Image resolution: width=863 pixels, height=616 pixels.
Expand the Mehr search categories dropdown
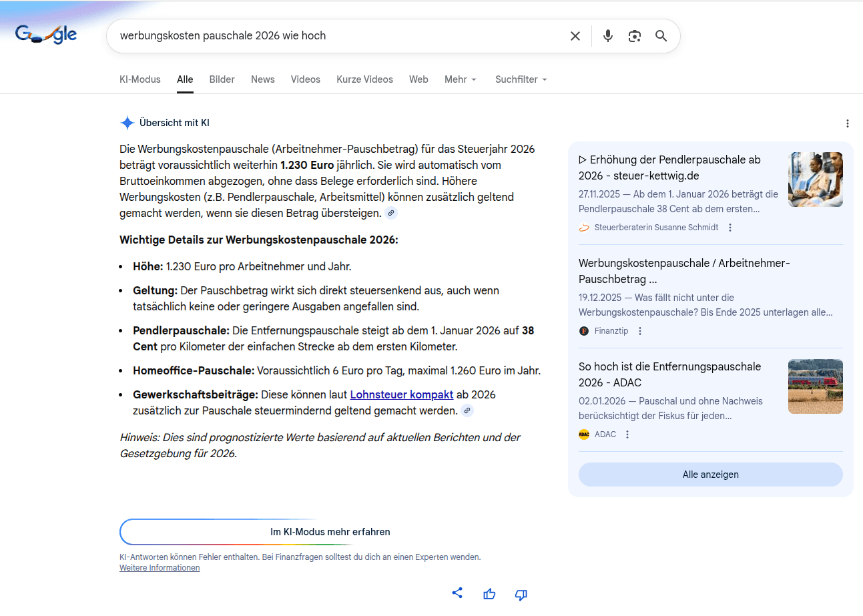pos(460,79)
